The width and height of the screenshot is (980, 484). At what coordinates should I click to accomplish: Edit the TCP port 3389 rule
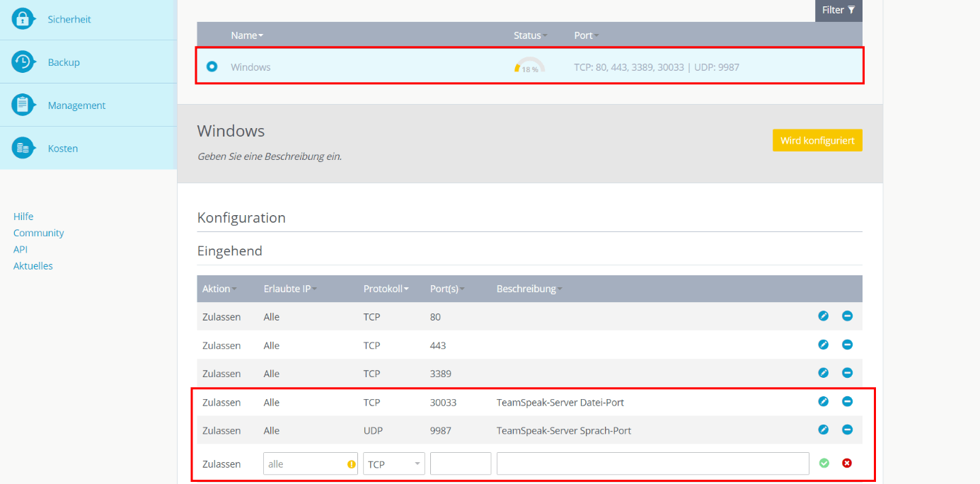point(823,373)
